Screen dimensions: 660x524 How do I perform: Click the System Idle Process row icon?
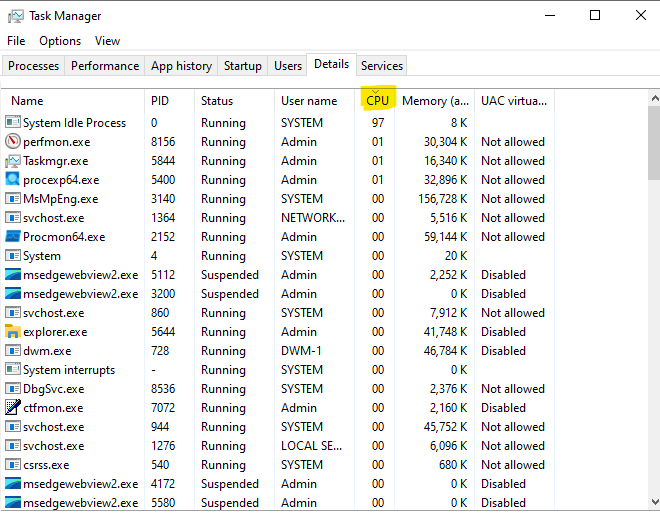(13, 122)
